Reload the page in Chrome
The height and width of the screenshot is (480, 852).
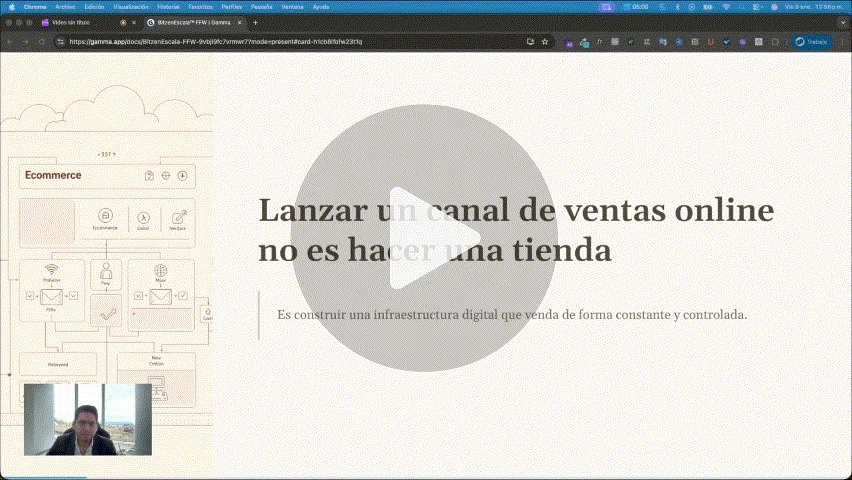pos(41,42)
